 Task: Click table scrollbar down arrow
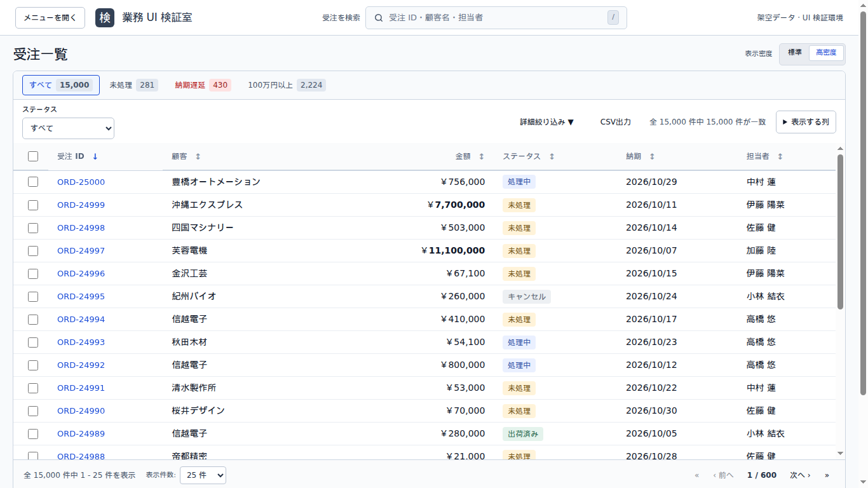[x=840, y=454]
